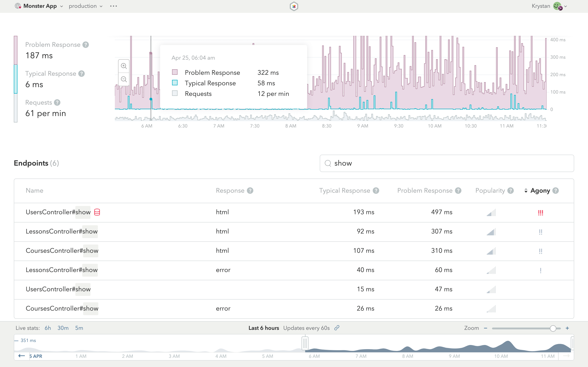Click help icon beside Requests metric

pyautogui.click(x=57, y=103)
